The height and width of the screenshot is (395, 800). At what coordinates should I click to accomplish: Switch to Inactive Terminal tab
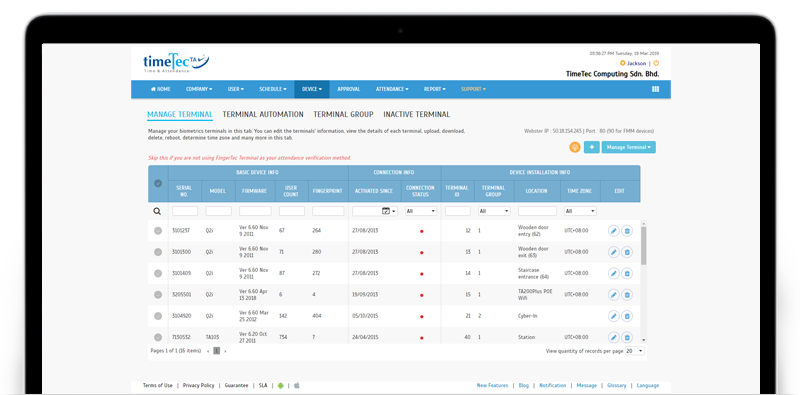tap(417, 115)
